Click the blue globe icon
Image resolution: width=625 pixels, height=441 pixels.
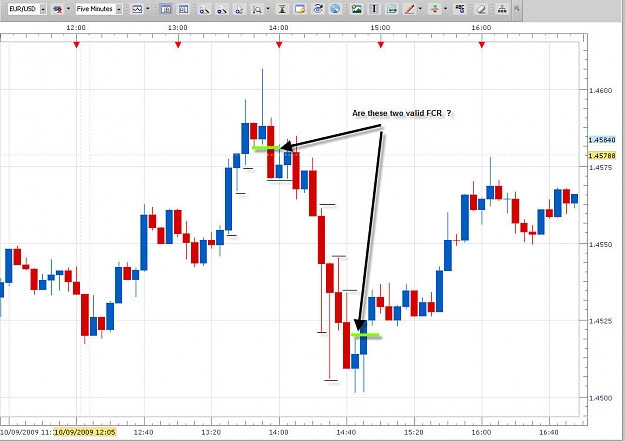pyautogui.click(x=335, y=9)
